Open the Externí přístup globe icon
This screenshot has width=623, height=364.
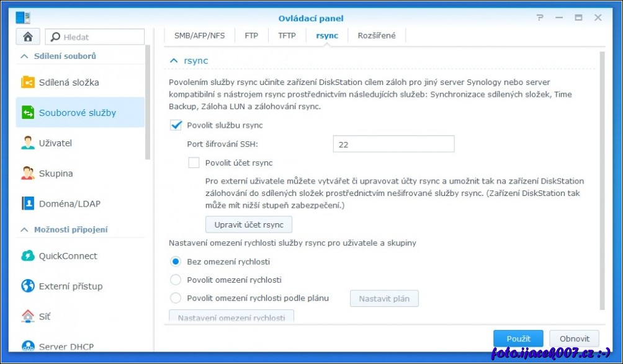pos(28,286)
